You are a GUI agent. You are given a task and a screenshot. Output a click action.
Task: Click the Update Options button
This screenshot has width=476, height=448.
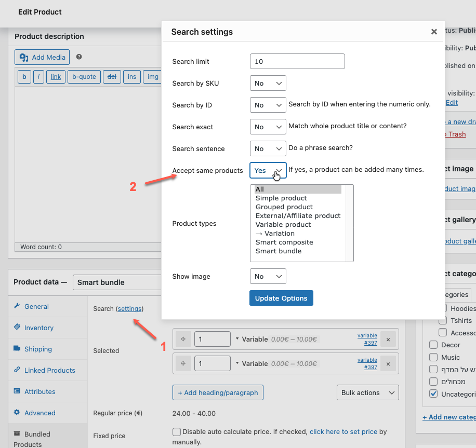pos(281,298)
